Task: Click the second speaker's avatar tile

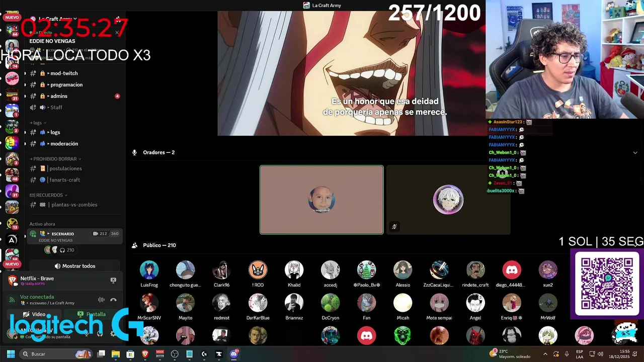Action: (x=448, y=200)
